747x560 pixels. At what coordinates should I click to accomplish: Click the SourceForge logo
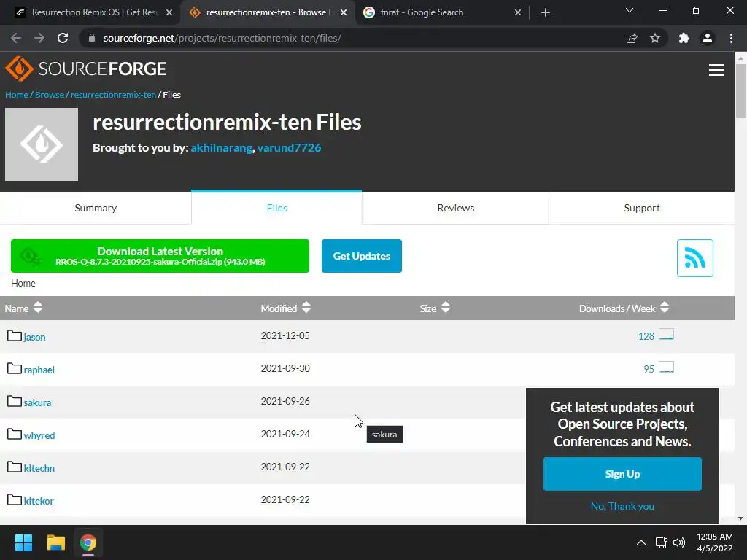coord(86,69)
